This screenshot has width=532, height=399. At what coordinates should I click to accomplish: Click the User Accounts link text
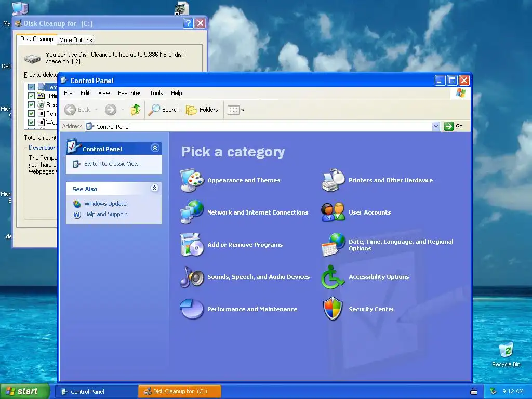coord(370,212)
